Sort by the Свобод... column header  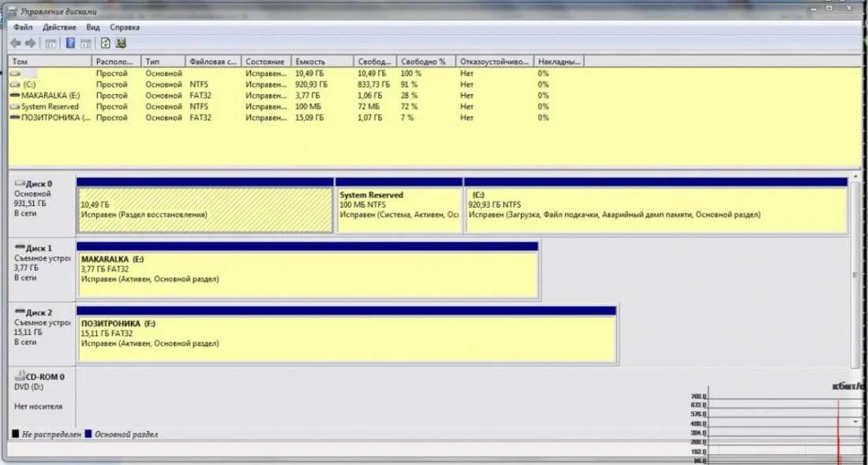(375, 62)
